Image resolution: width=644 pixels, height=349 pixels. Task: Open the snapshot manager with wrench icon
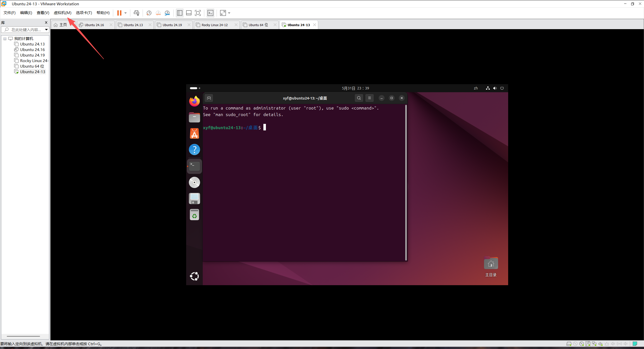coord(167,13)
